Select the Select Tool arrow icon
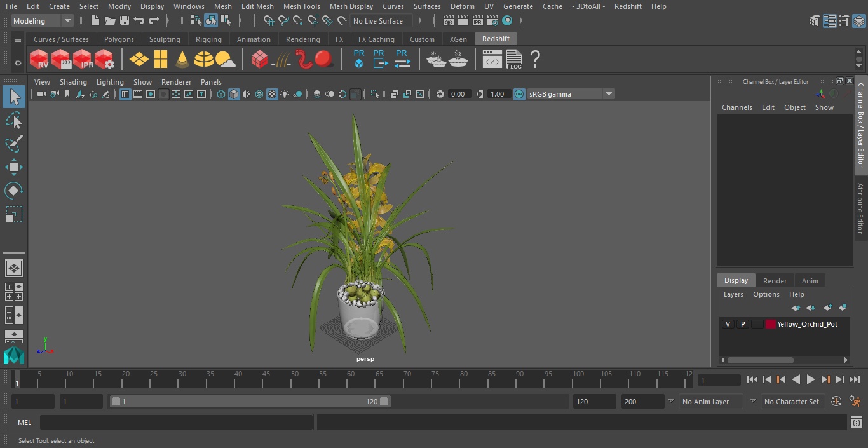This screenshot has width=868, height=448. click(x=13, y=97)
